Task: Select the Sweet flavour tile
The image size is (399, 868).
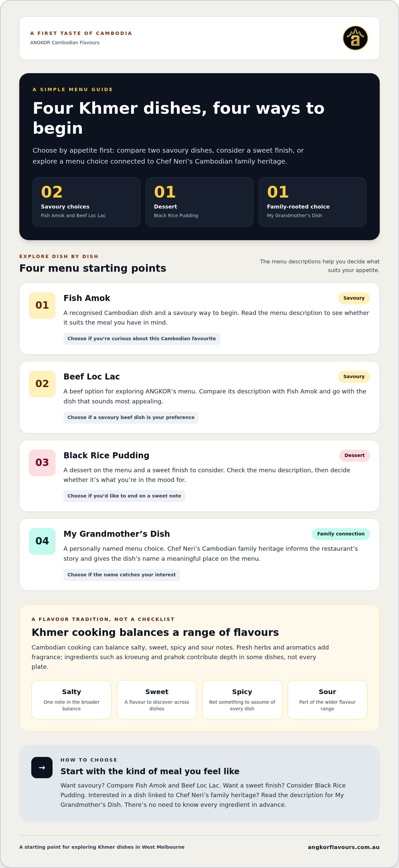Action: tap(157, 699)
